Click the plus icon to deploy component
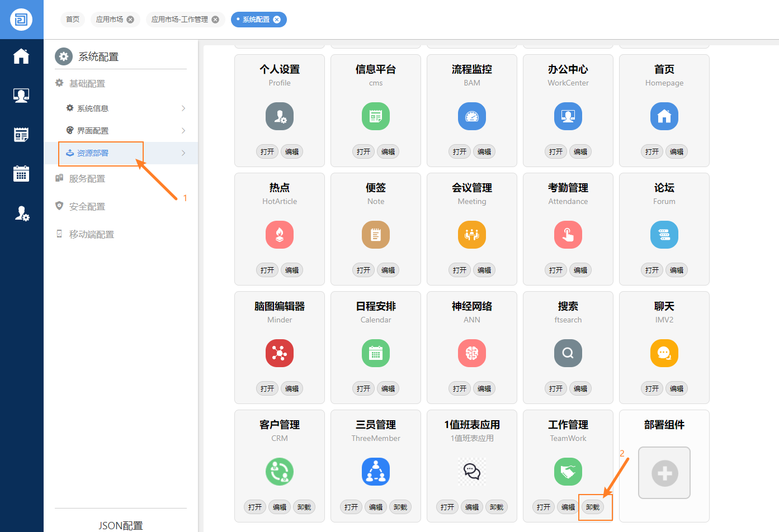 coord(664,473)
